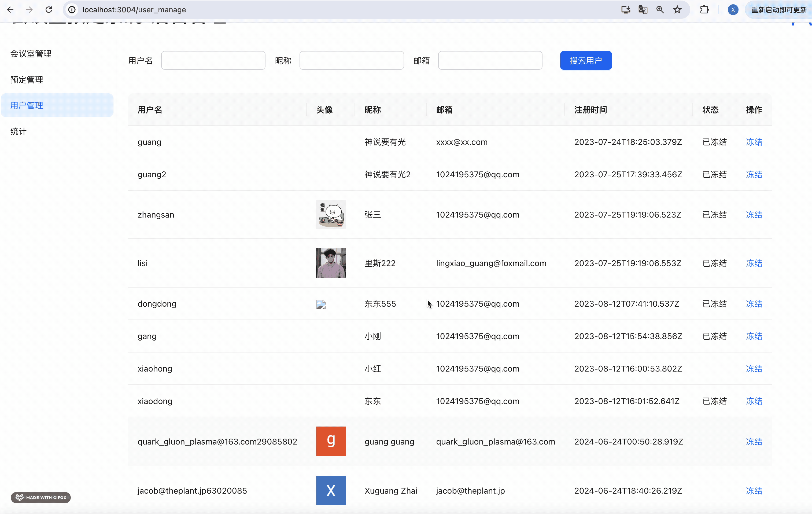Click the browser back arrow
The width and height of the screenshot is (812, 514).
[x=10, y=10]
